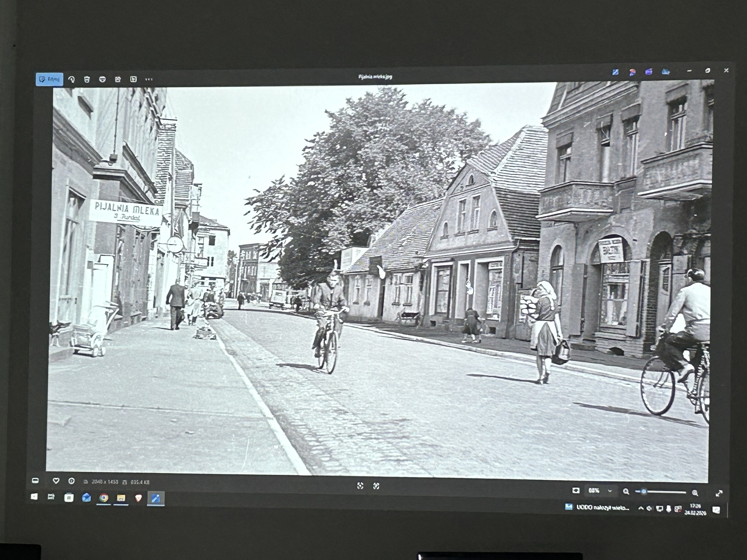Click the save icon in the toolbar
747x560 pixels.
pyautogui.click(x=118, y=79)
